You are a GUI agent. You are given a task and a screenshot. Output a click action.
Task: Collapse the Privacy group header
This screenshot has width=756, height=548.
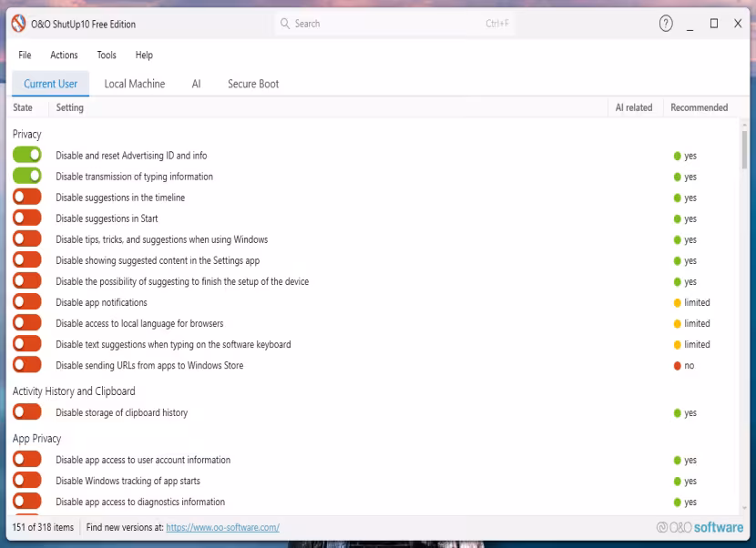(27, 134)
